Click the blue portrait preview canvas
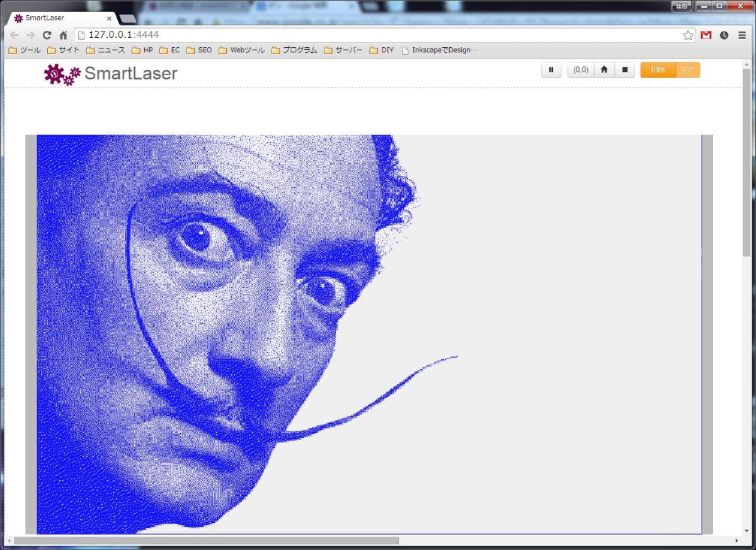This screenshot has width=756, height=550. pyautogui.click(x=369, y=334)
